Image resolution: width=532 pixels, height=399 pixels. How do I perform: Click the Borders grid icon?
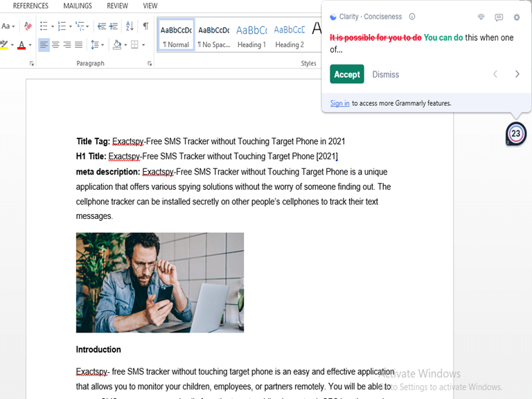[134, 44]
